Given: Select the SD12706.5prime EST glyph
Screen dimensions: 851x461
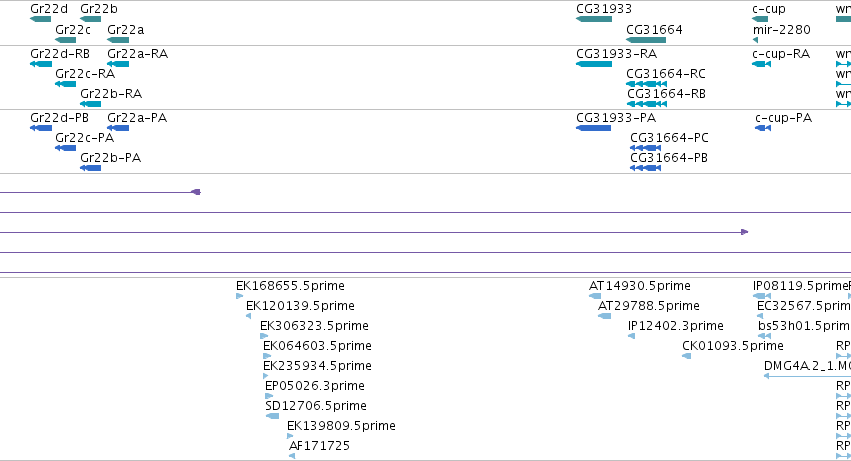Looking at the screenshot, I should pos(272,416).
